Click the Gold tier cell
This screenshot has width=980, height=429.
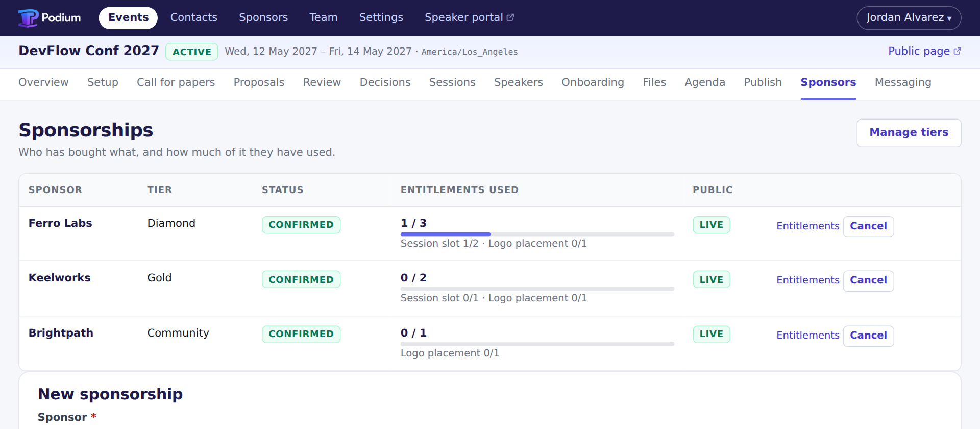159,278
